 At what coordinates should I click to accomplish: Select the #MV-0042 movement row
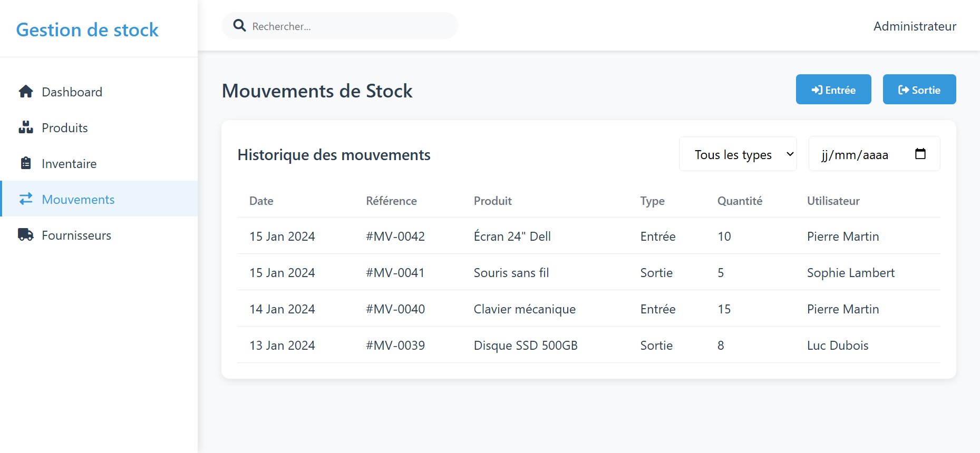395,237
